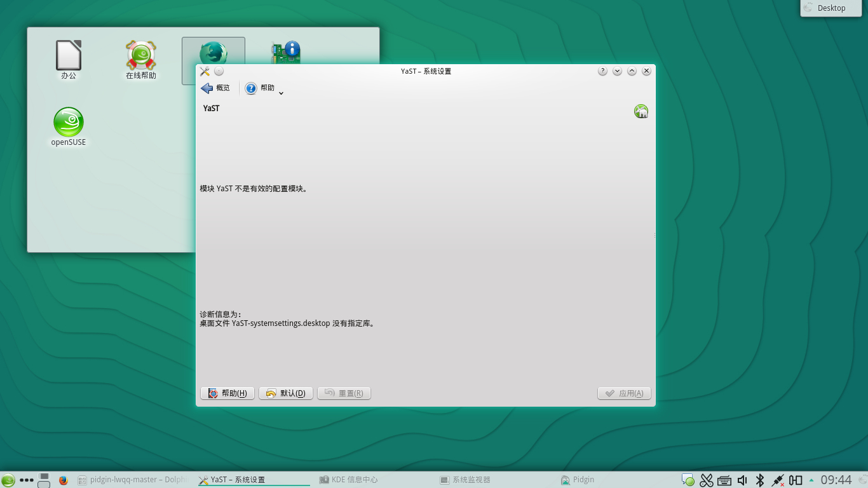The width and height of the screenshot is (868, 488).
Task: Open the hardware info card icon on desktop
Action: (x=285, y=51)
